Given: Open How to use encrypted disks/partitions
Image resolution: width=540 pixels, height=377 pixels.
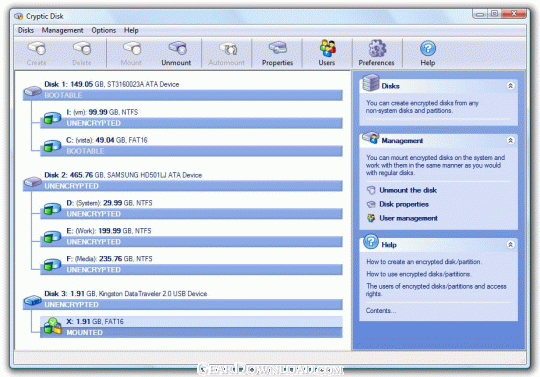Looking at the screenshot, I should coord(419,274).
